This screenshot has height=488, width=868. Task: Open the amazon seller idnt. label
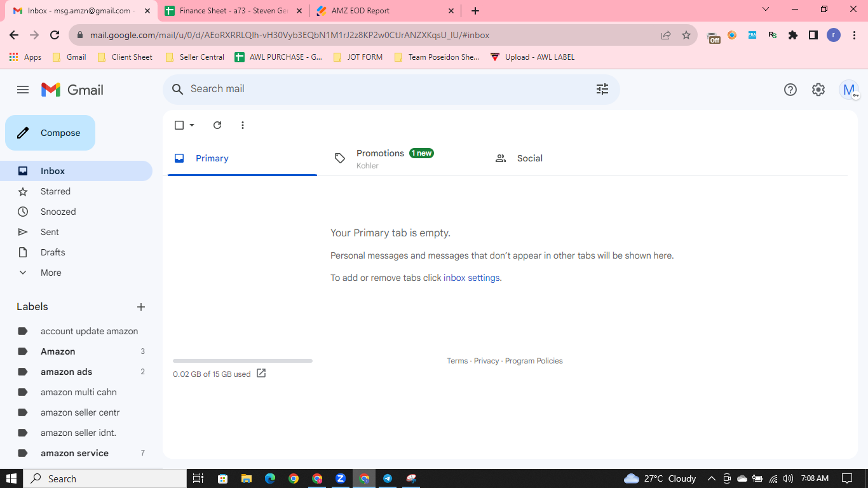[x=76, y=433]
